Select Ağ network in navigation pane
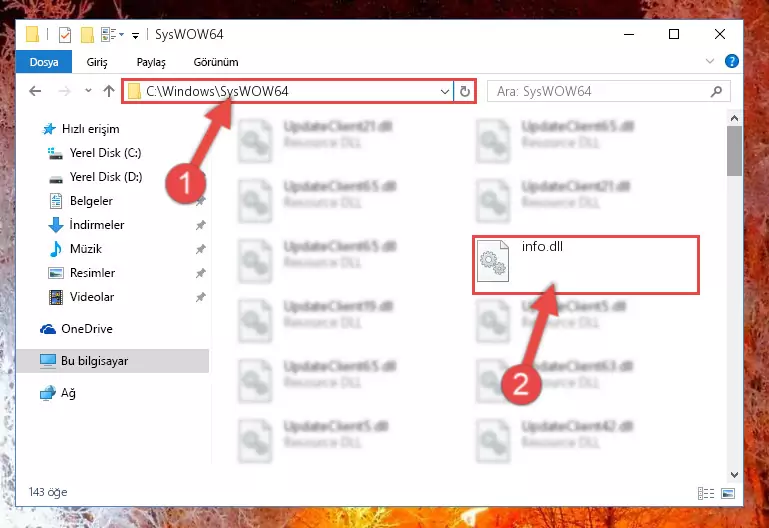The height and width of the screenshot is (528, 769). point(58,393)
